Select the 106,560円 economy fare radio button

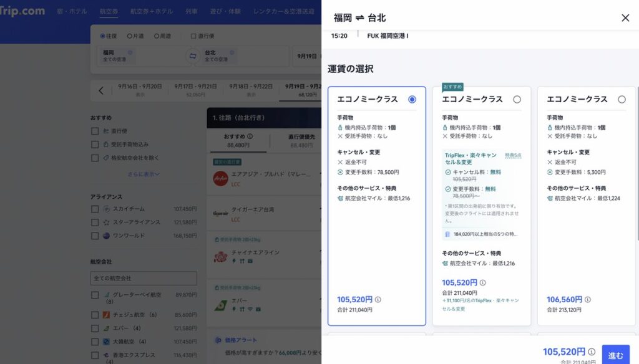[x=622, y=99]
